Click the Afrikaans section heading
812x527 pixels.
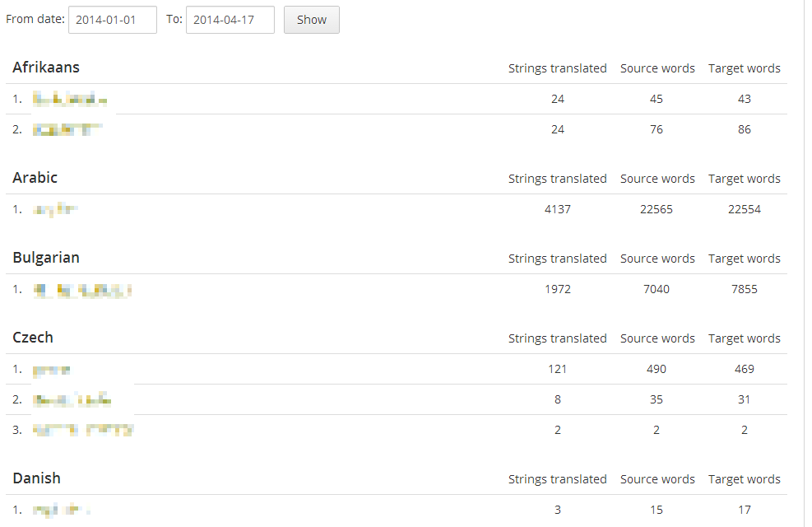(46, 68)
